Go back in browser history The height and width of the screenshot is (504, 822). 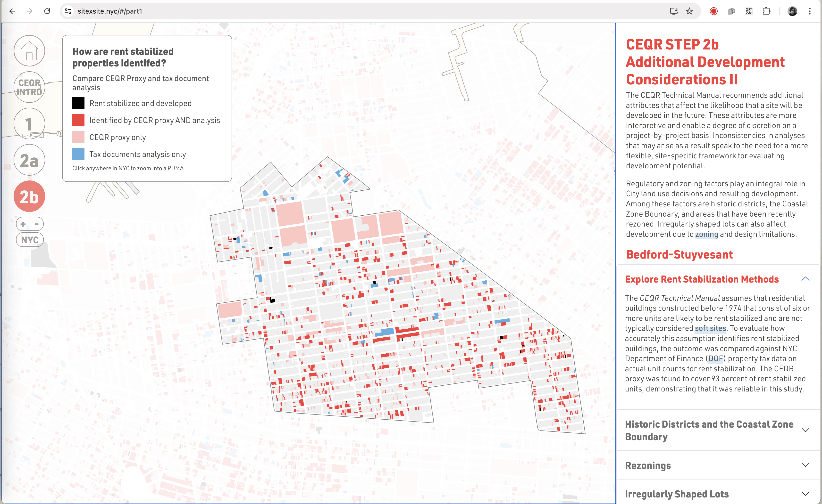(12, 11)
